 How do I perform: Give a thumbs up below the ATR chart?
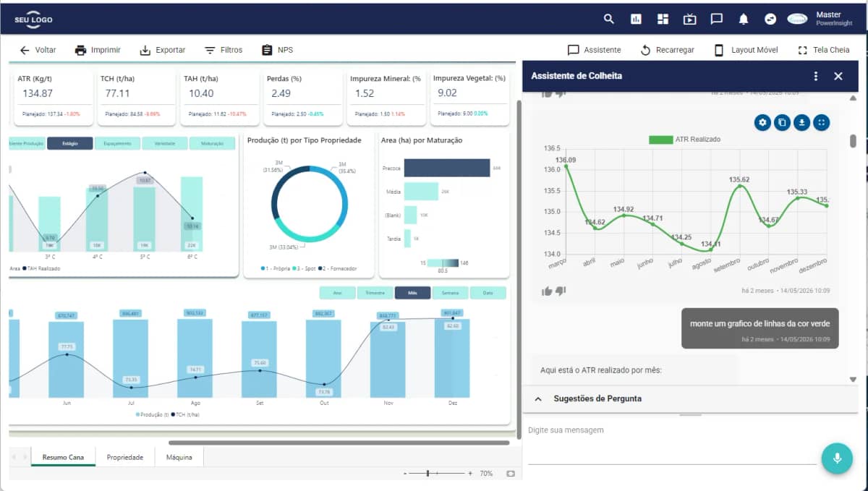click(x=547, y=291)
